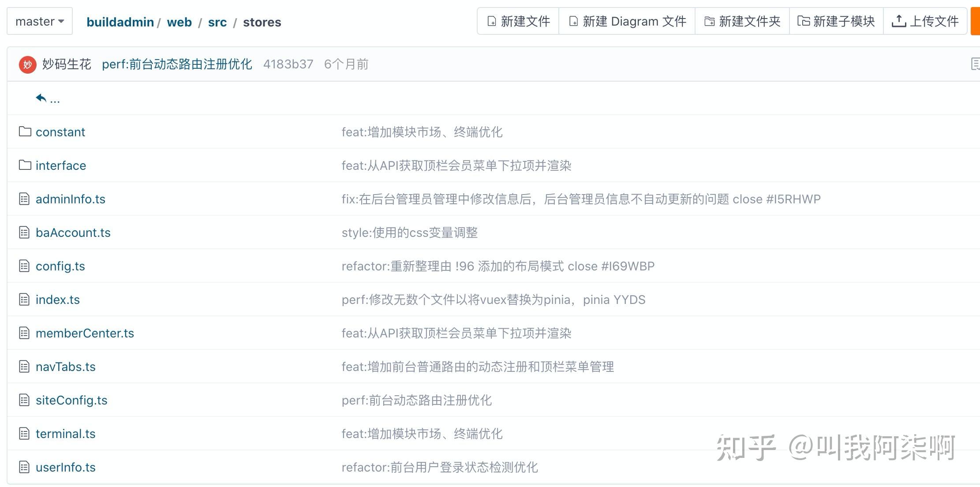Click file icon beside config.ts
The height and width of the screenshot is (487, 980).
(x=24, y=266)
